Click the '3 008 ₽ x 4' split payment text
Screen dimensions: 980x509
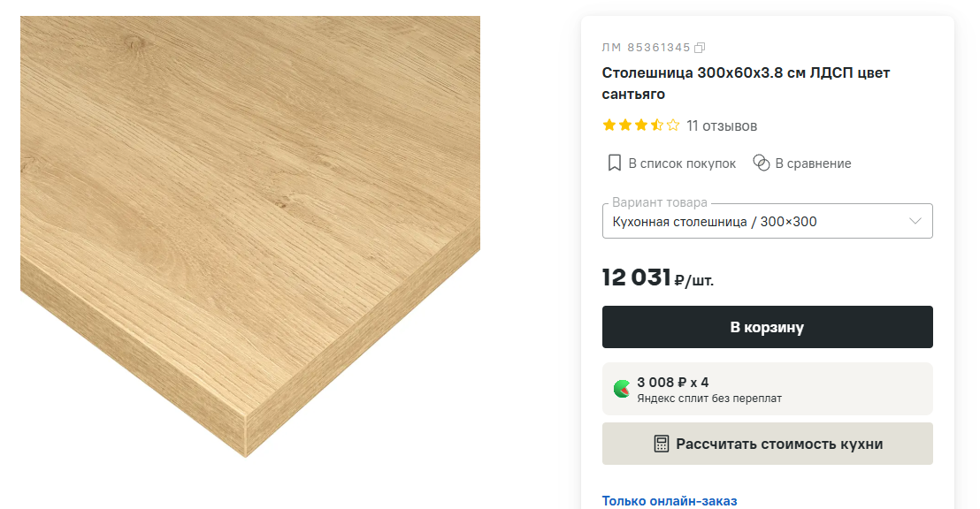[x=673, y=383]
